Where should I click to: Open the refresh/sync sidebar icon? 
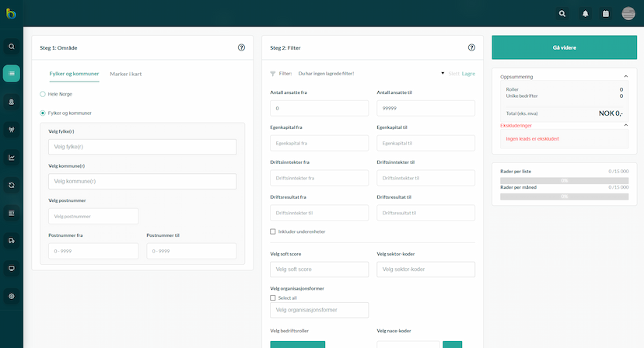tap(12, 185)
